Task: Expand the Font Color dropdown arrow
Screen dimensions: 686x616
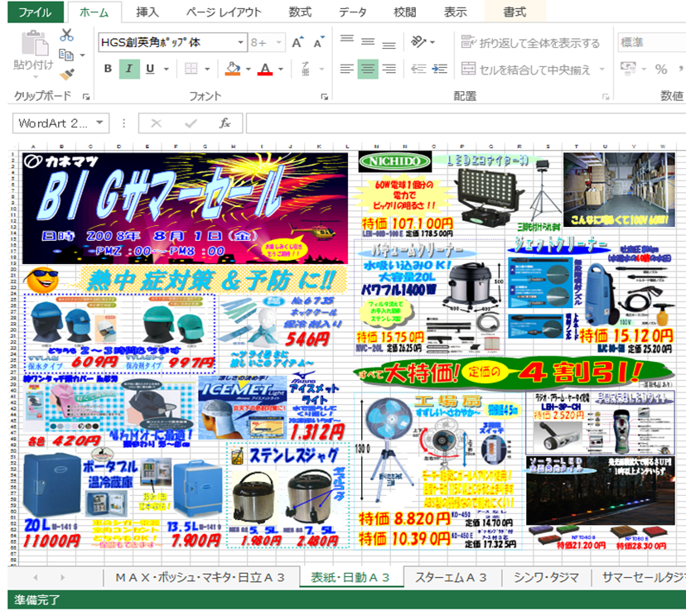Action: click(281, 69)
